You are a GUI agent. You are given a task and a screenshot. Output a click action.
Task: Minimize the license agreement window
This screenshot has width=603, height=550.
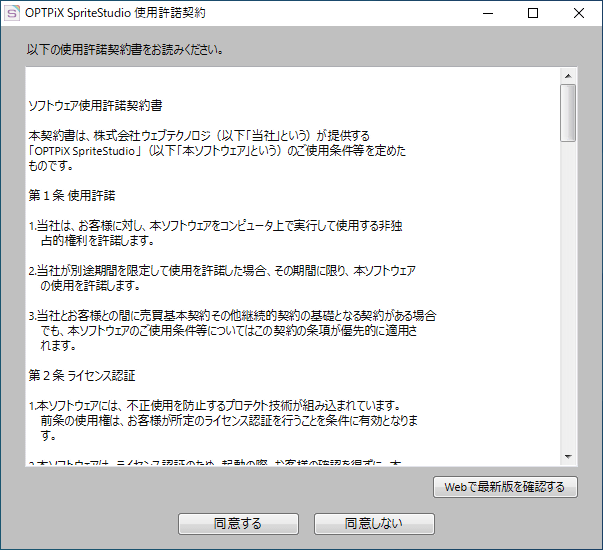488,13
